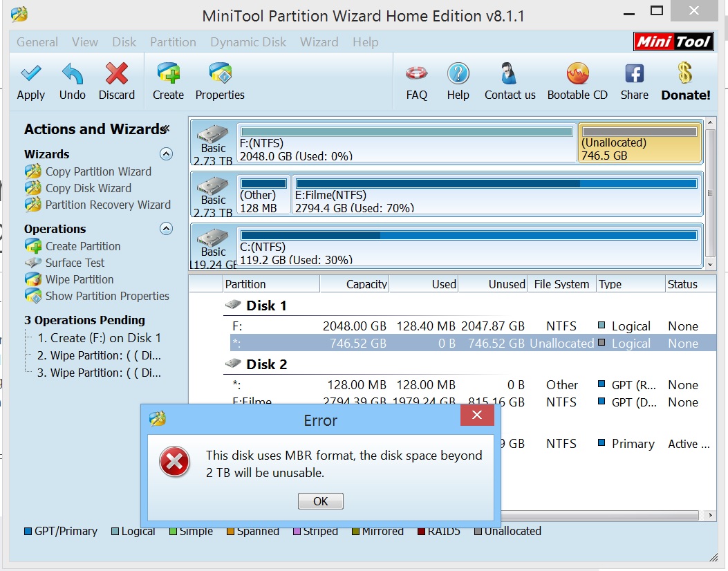Open the Dynamic Disk menu
The image size is (728, 571).
(x=248, y=41)
